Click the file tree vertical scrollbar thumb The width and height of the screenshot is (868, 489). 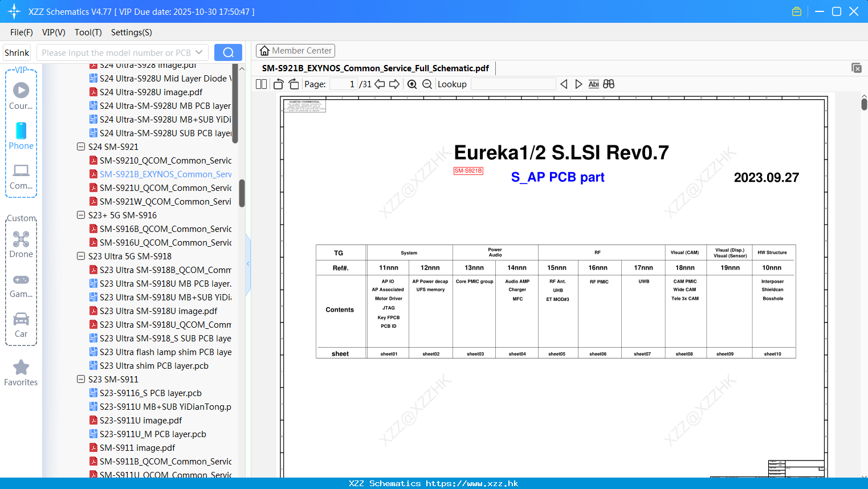[242, 194]
